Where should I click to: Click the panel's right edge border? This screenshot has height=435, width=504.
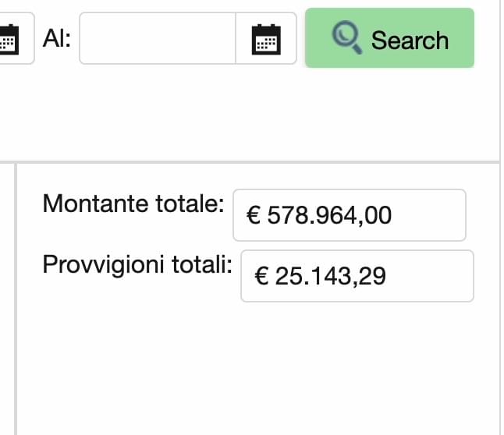[500, 217]
